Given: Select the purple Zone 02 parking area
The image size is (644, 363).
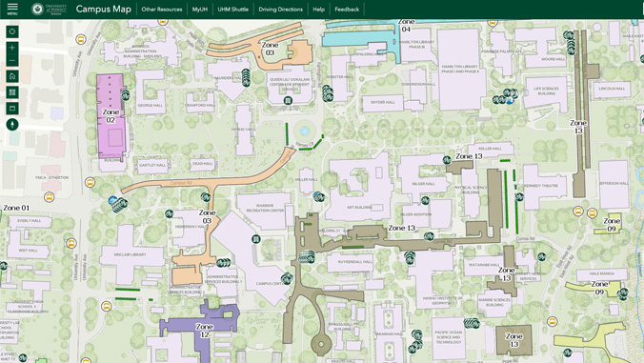Looking at the screenshot, I should tap(111, 116).
